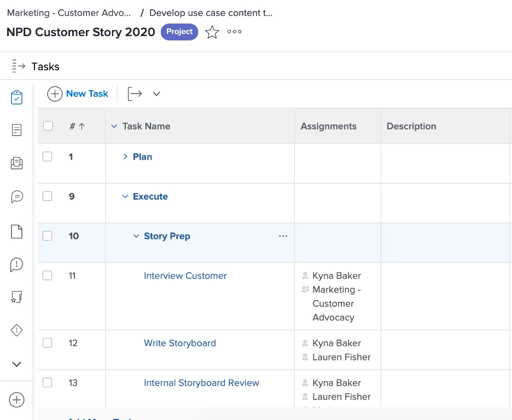
Task: Open Updates speech bubble icon in sidebar
Action: (x=17, y=197)
